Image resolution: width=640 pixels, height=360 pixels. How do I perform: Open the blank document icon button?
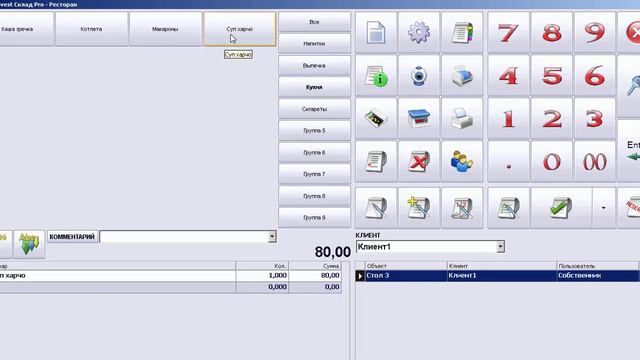point(376,32)
